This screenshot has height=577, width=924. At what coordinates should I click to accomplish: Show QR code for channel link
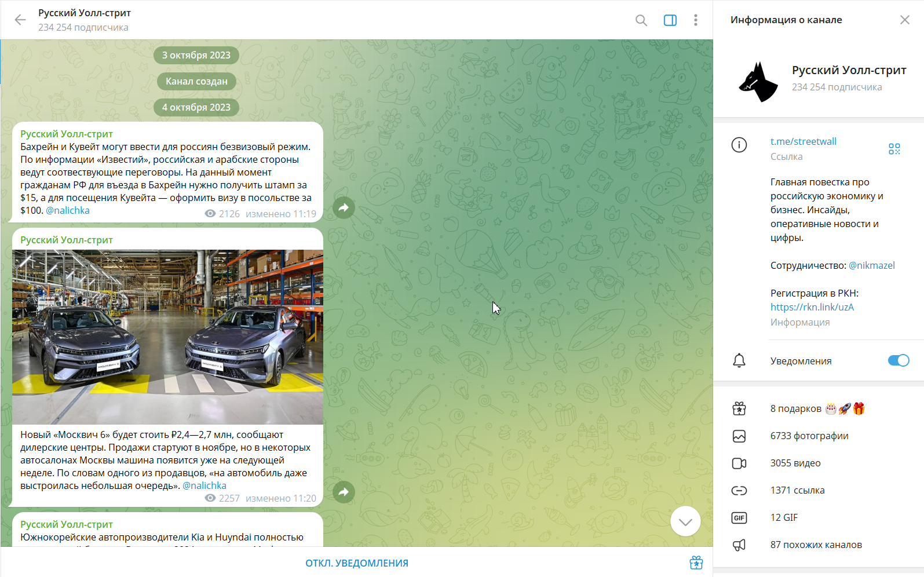(894, 149)
